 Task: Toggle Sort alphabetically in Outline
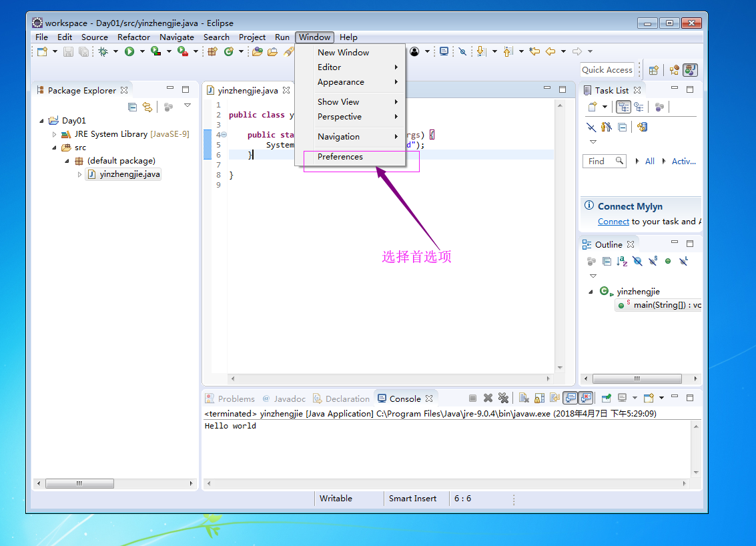click(622, 262)
